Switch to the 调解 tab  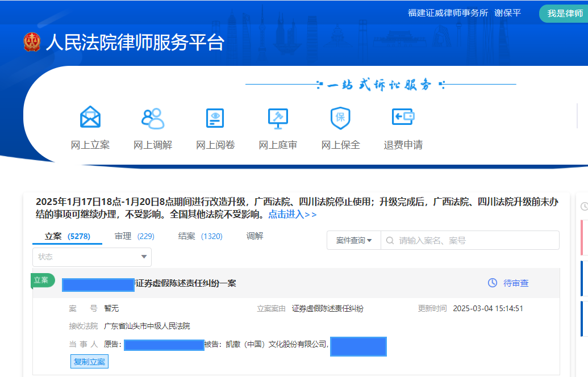point(255,236)
